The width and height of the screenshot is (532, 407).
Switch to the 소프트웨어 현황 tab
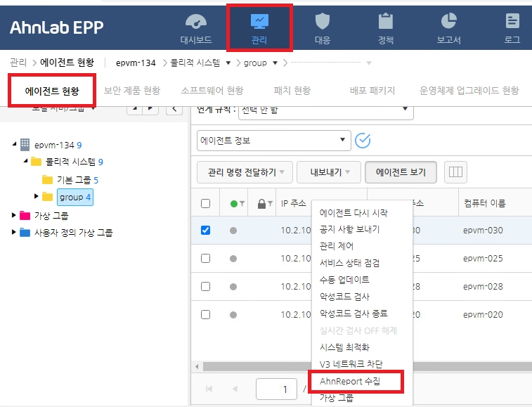(212, 91)
